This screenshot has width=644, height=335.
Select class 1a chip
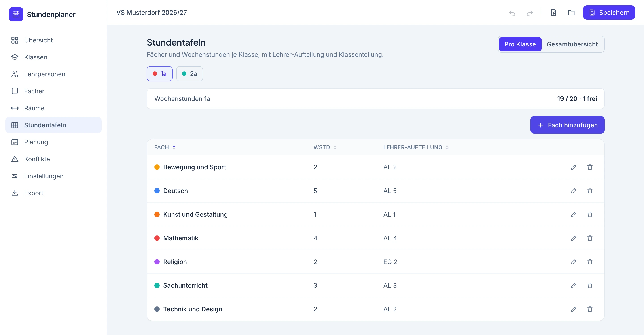click(159, 74)
